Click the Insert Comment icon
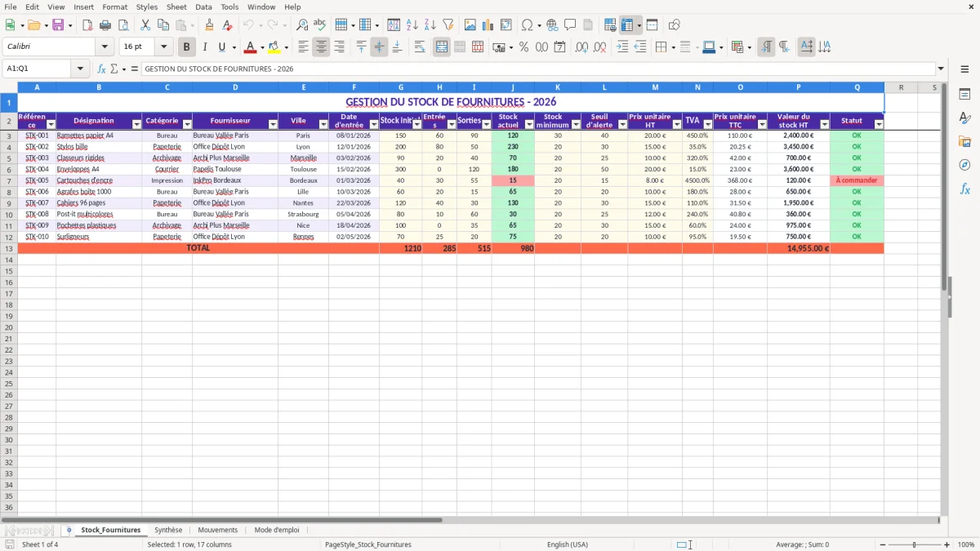Screen dimensions: 980x551 coord(570,25)
